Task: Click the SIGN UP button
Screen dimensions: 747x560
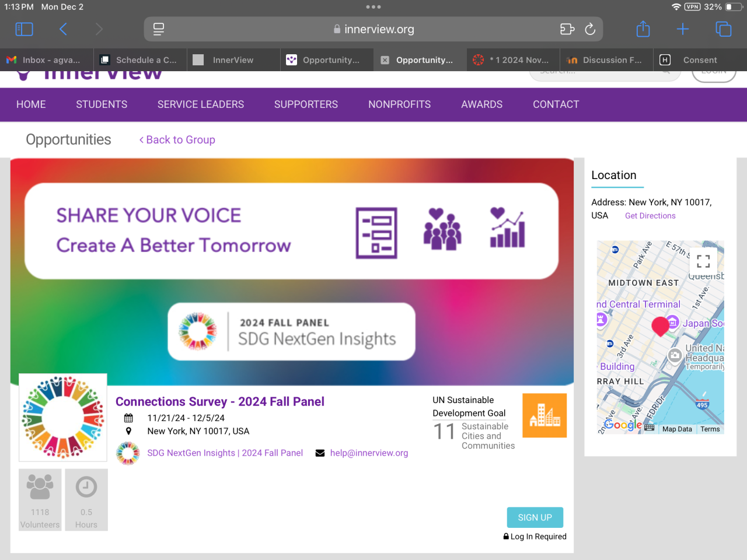Action: [535, 517]
